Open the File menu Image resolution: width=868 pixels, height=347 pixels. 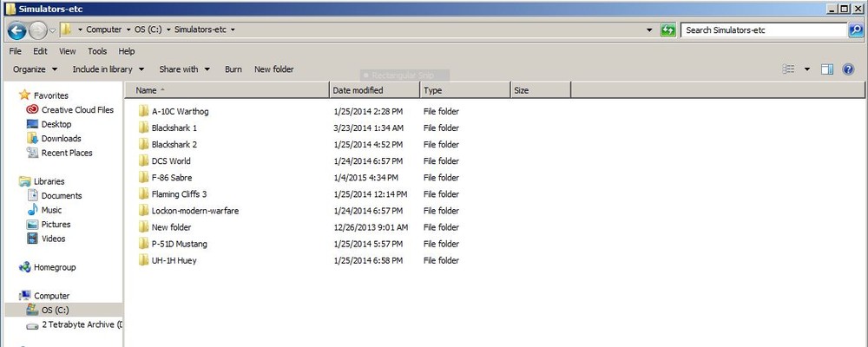[x=15, y=51]
